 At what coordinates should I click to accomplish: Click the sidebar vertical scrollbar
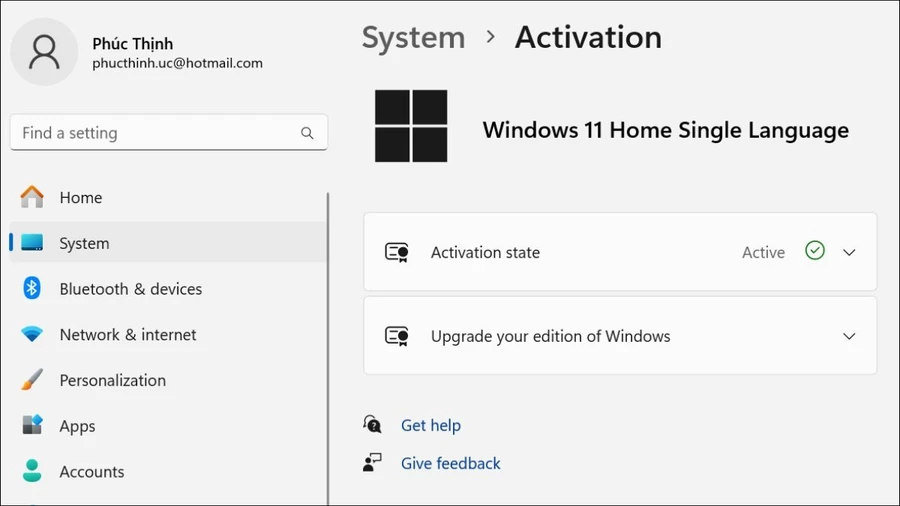[x=328, y=349]
